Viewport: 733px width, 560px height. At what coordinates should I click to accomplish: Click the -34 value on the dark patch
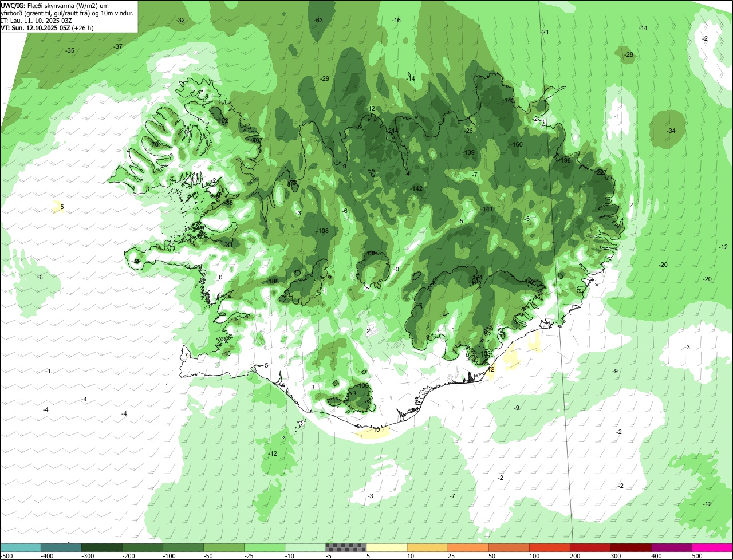point(671,131)
